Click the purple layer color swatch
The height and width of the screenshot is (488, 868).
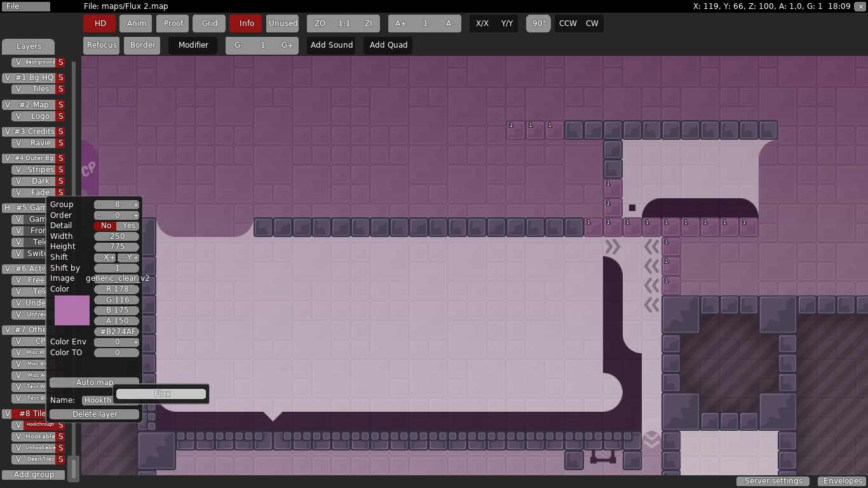72,310
